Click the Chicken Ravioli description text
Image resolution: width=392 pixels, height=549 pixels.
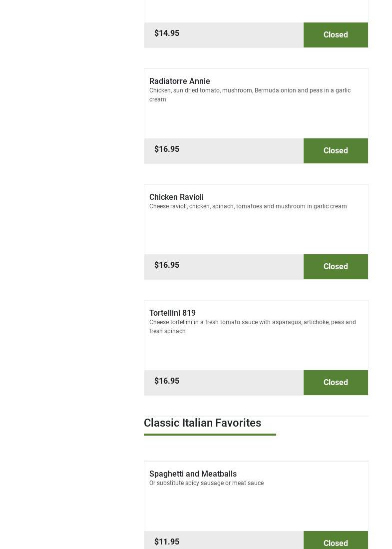248,206
